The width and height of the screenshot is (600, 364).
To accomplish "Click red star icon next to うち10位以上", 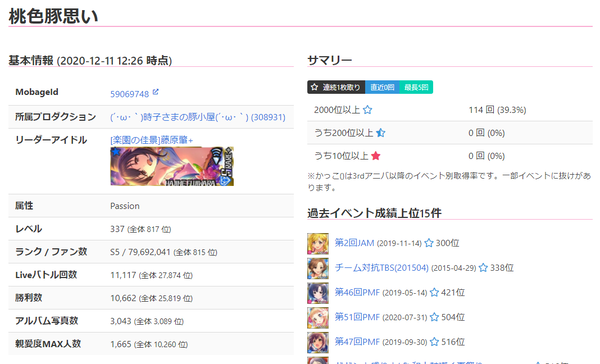I will pyautogui.click(x=376, y=156).
